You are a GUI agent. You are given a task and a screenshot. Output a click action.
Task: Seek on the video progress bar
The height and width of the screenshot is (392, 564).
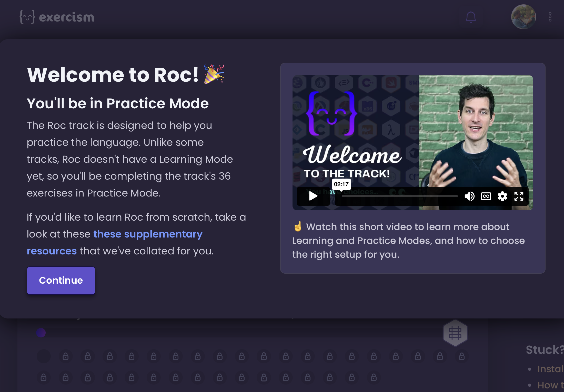pos(399,196)
